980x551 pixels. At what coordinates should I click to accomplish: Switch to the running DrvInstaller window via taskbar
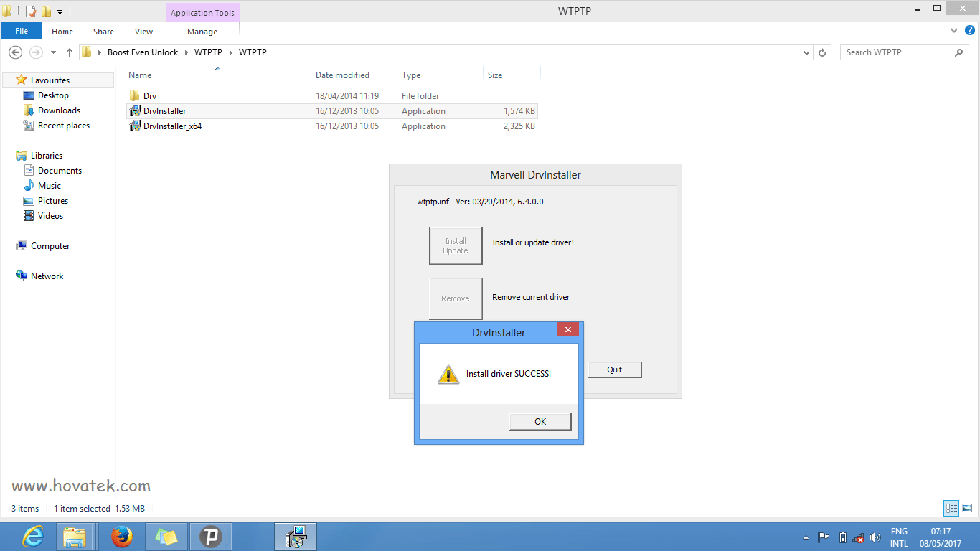tap(295, 537)
